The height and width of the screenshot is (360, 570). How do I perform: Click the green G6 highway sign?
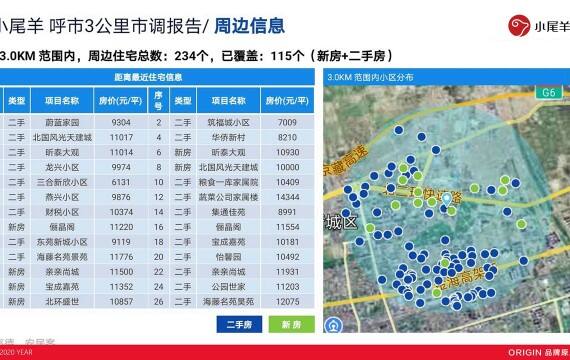(x=549, y=92)
